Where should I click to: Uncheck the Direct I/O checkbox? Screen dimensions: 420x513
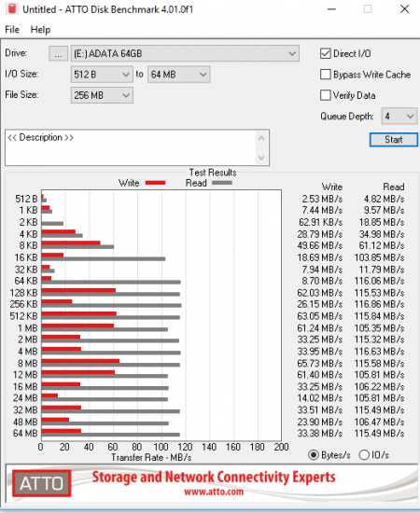point(326,53)
